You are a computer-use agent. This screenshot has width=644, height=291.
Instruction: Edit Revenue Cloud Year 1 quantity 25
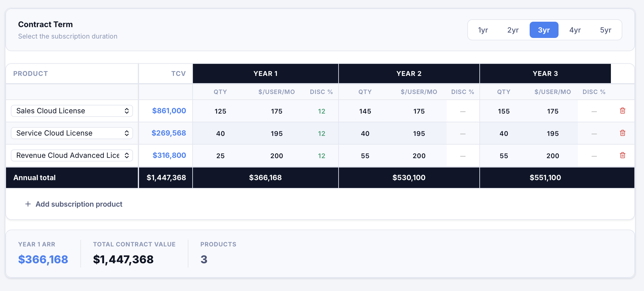220,156
